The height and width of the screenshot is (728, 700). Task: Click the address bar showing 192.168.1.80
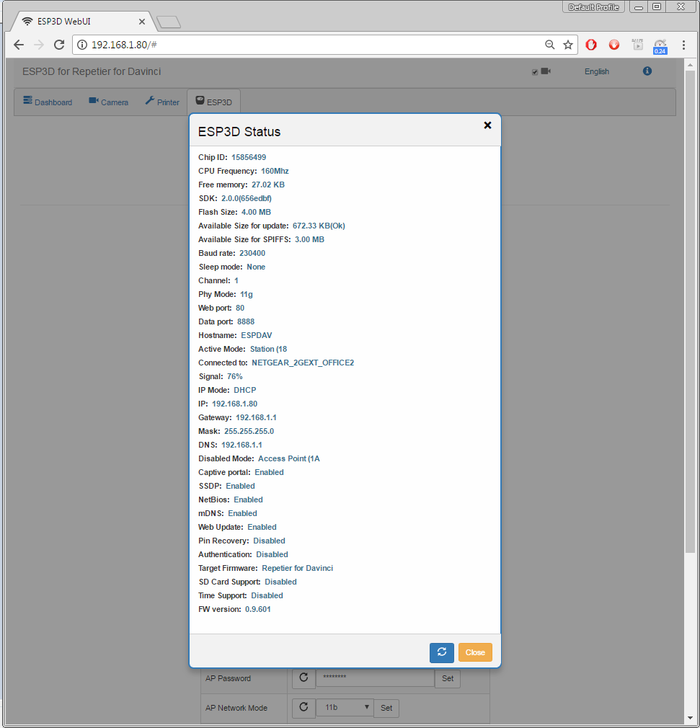(x=310, y=45)
